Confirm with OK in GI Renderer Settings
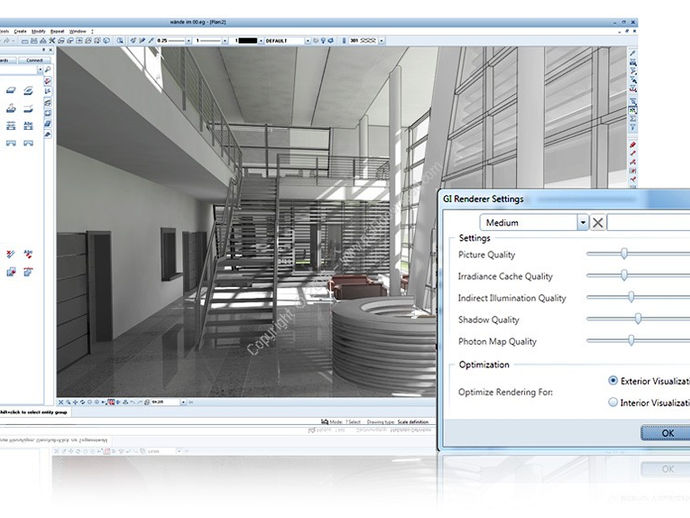Image resolution: width=690 pixels, height=518 pixels. click(x=666, y=433)
